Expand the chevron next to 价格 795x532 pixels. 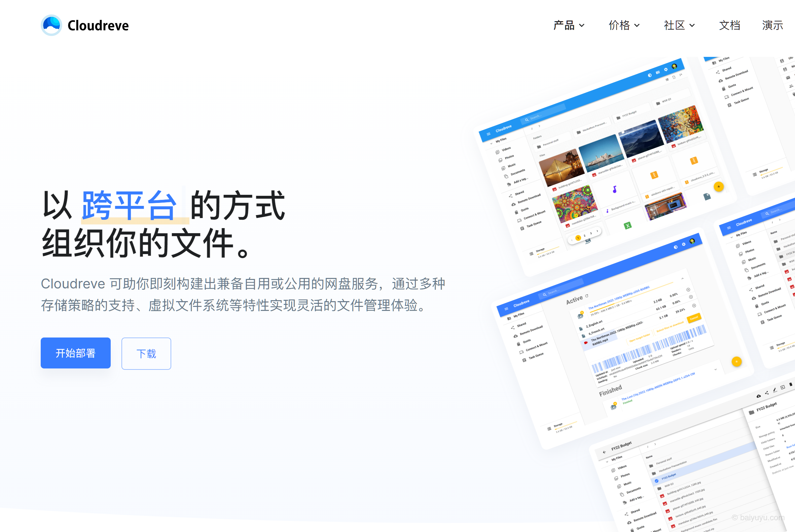point(637,26)
